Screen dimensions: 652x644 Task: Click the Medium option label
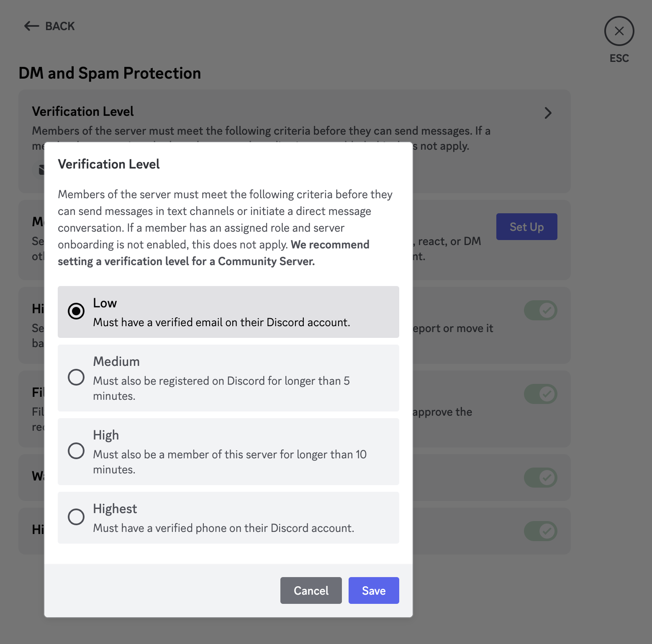[116, 361]
